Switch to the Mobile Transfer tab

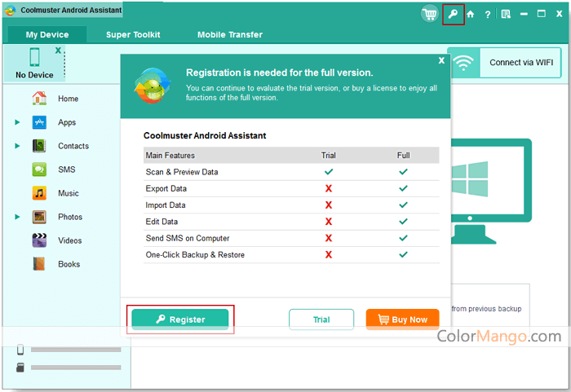pyautogui.click(x=230, y=35)
